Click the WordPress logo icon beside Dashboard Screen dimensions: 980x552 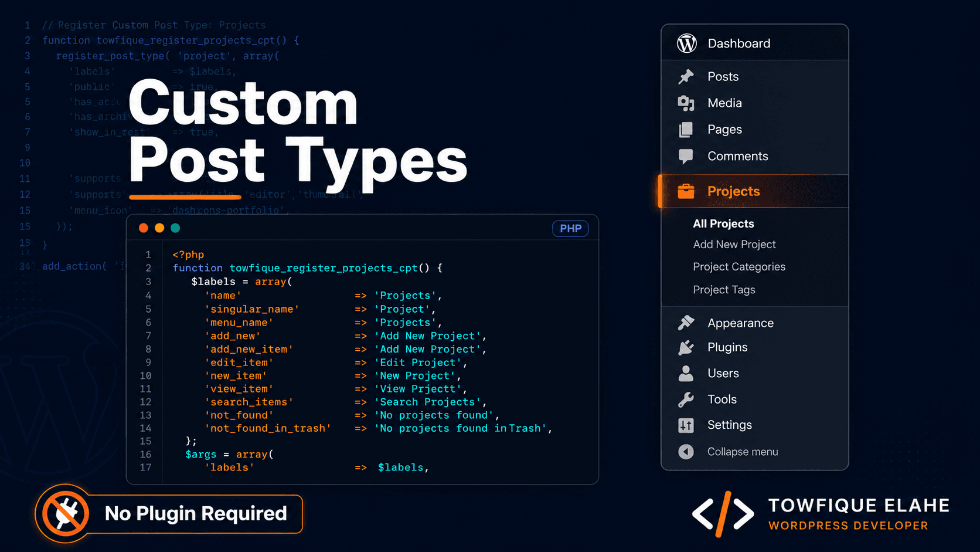click(x=686, y=43)
